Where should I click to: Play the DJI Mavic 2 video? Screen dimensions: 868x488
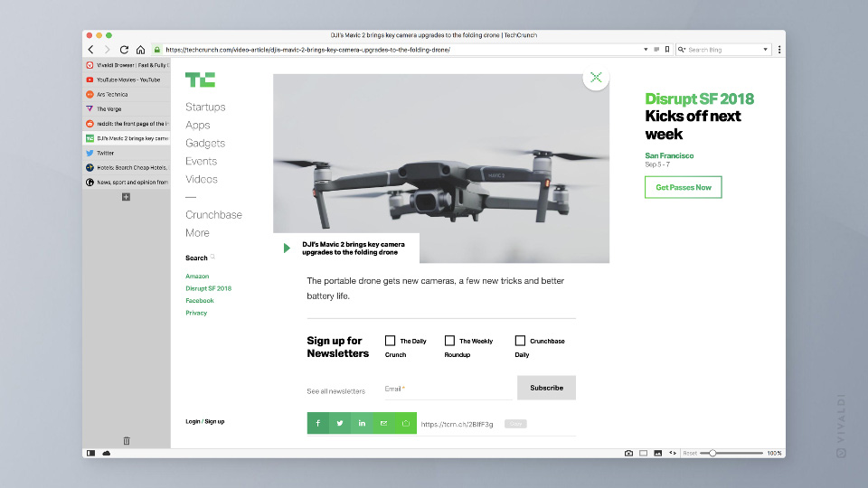pyautogui.click(x=287, y=248)
